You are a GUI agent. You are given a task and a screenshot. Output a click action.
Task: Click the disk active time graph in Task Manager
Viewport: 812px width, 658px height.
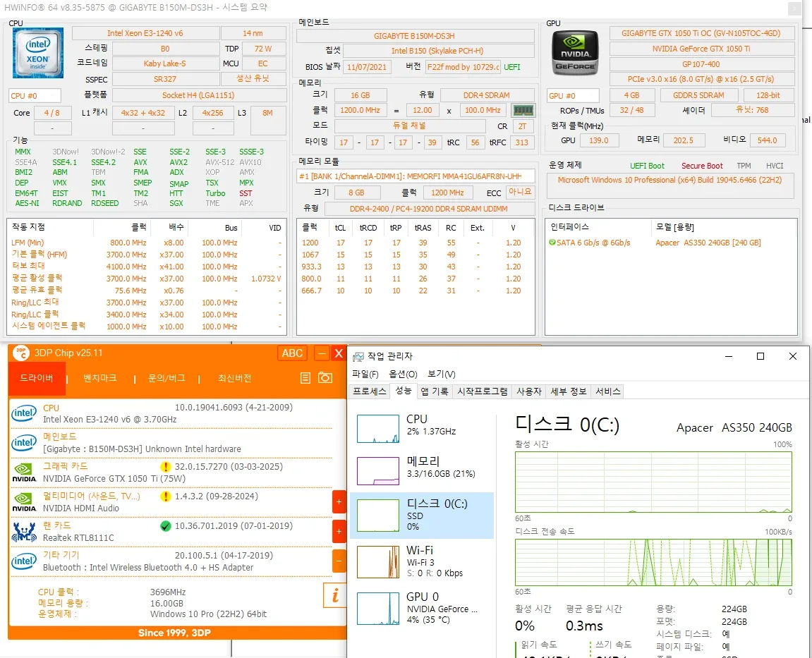[x=653, y=482]
